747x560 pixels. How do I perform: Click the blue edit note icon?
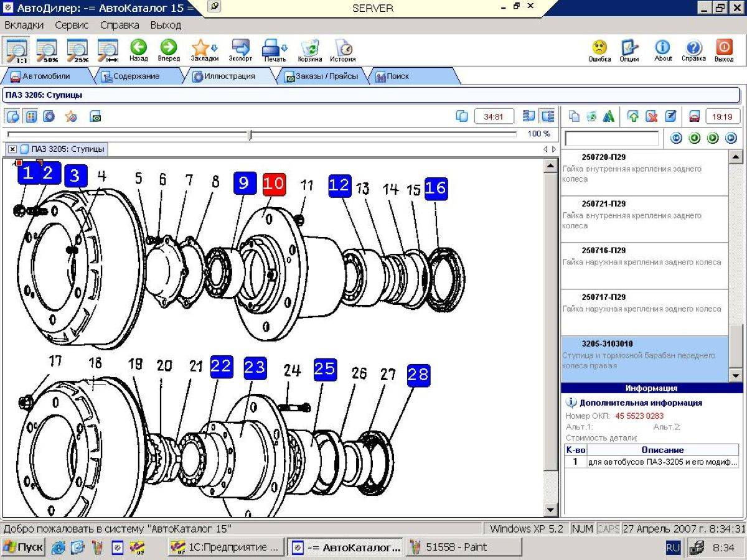point(670,116)
